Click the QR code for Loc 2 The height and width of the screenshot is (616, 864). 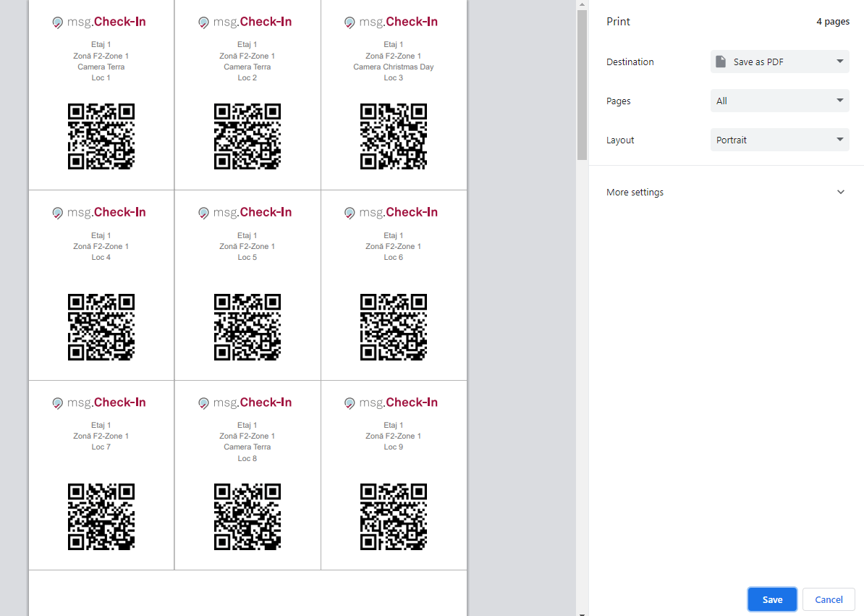click(247, 136)
